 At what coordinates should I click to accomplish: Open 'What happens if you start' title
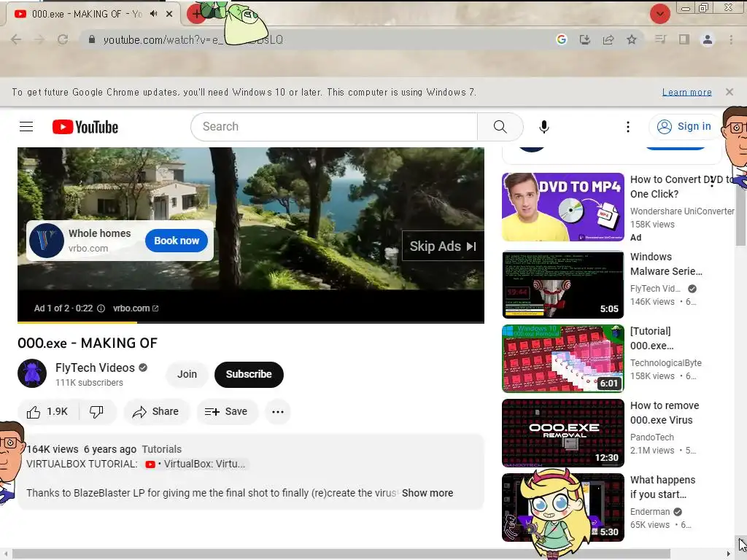point(662,487)
